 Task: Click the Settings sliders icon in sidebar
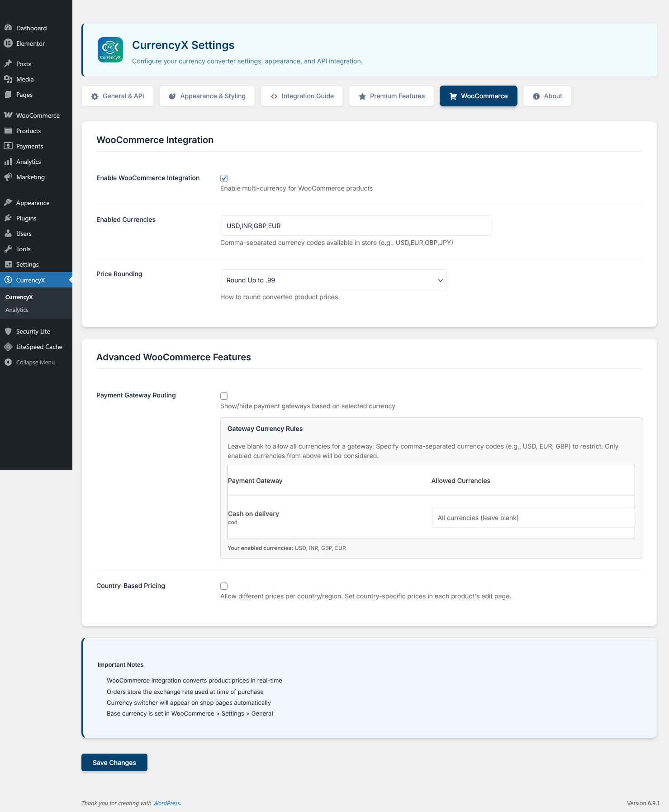(x=8, y=264)
